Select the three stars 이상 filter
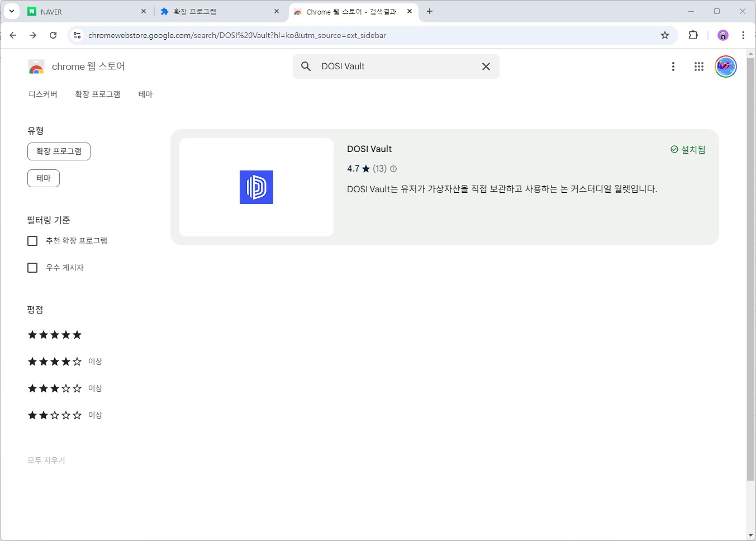Viewport: 756px width, 541px height. [x=65, y=388]
